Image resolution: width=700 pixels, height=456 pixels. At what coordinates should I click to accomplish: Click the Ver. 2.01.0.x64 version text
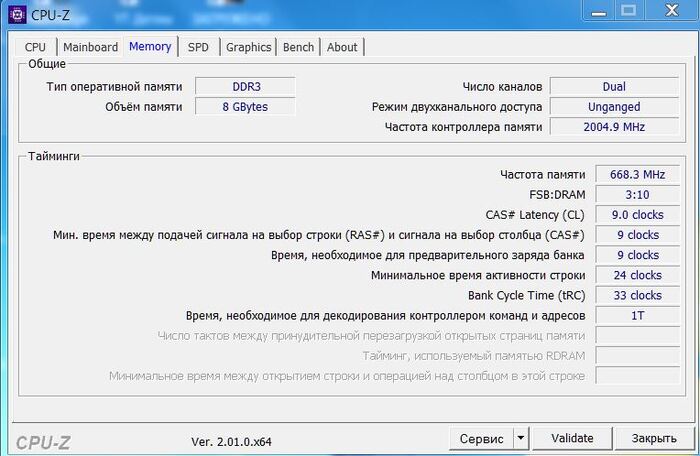click(231, 442)
